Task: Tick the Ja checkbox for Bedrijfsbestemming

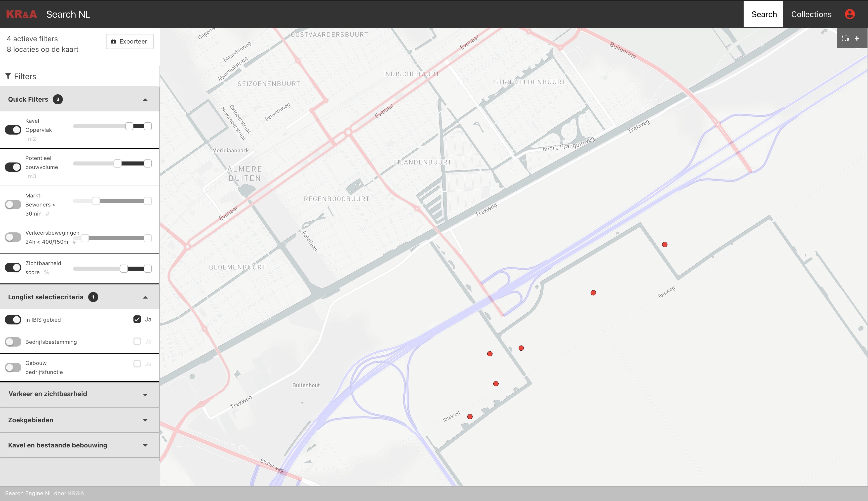Action: 137,341
